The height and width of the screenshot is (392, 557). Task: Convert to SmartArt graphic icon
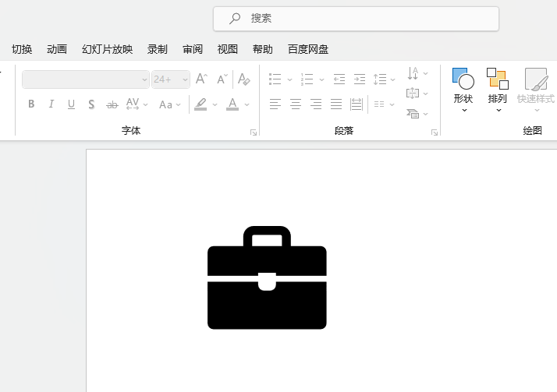click(x=417, y=114)
